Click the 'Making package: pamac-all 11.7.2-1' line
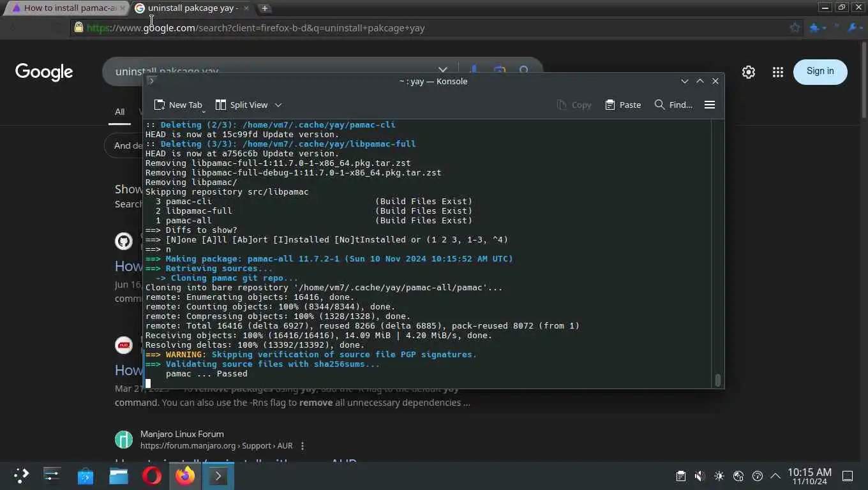 pyautogui.click(x=329, y=259)
